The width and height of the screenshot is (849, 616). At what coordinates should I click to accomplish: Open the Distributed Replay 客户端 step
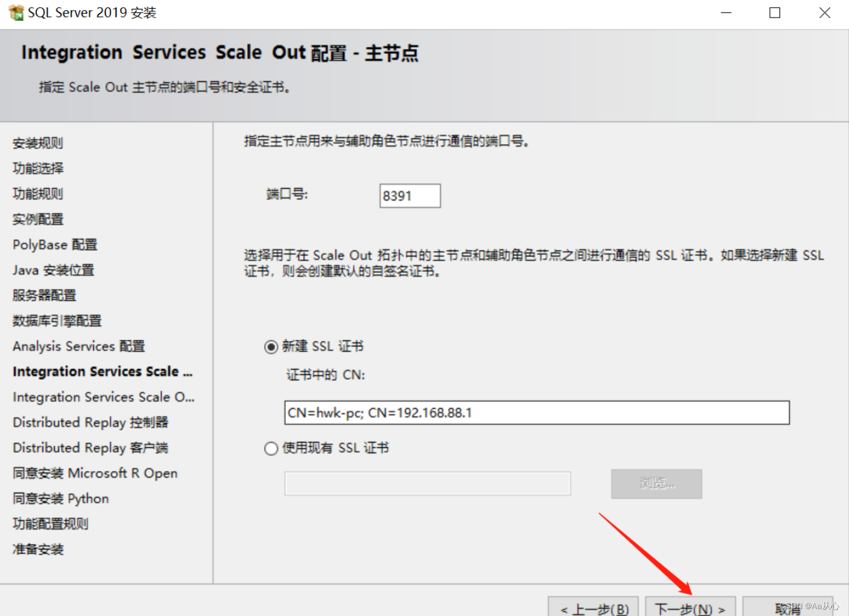point(90,448)
